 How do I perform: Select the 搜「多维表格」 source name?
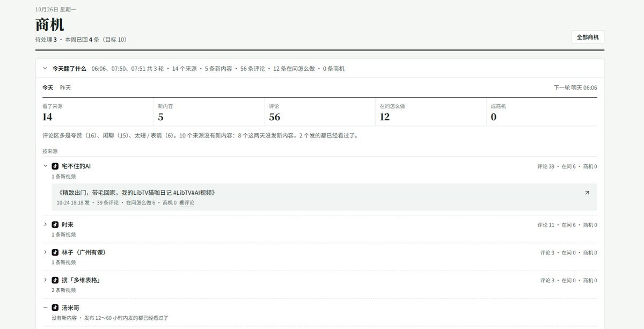click(81, 280)
